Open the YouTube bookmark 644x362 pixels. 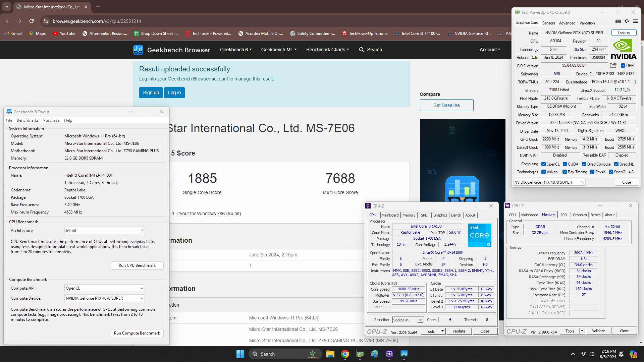tap(64, 34)
